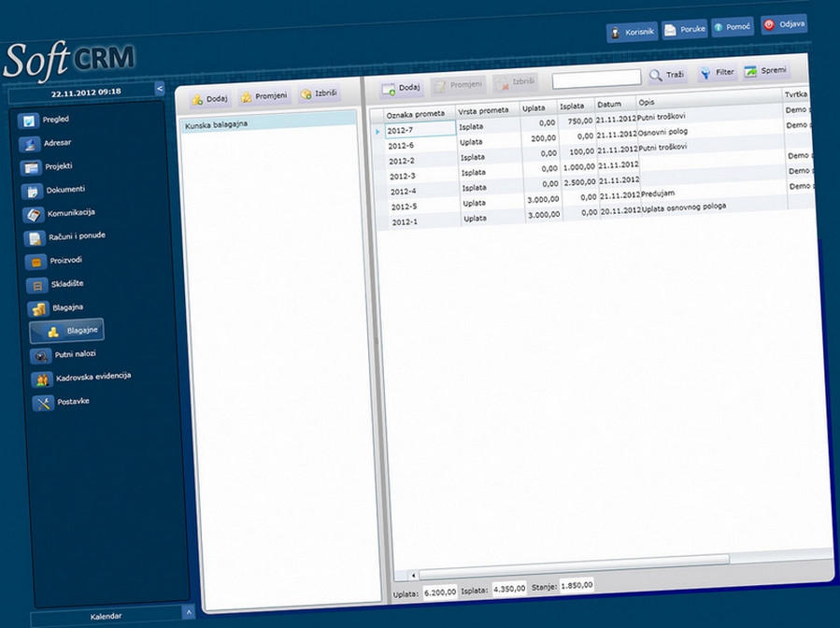Open the Kadrovska evidencija people icon

[42, 380]
